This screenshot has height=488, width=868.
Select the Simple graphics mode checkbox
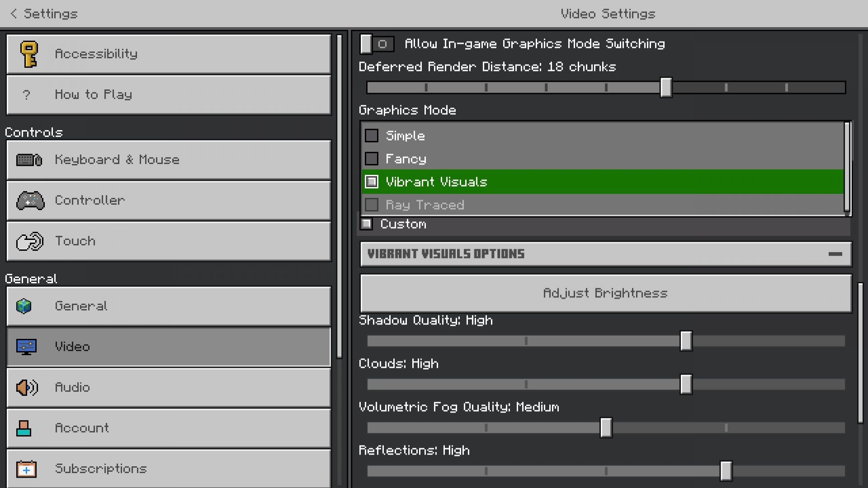click(x=372, y=136)
